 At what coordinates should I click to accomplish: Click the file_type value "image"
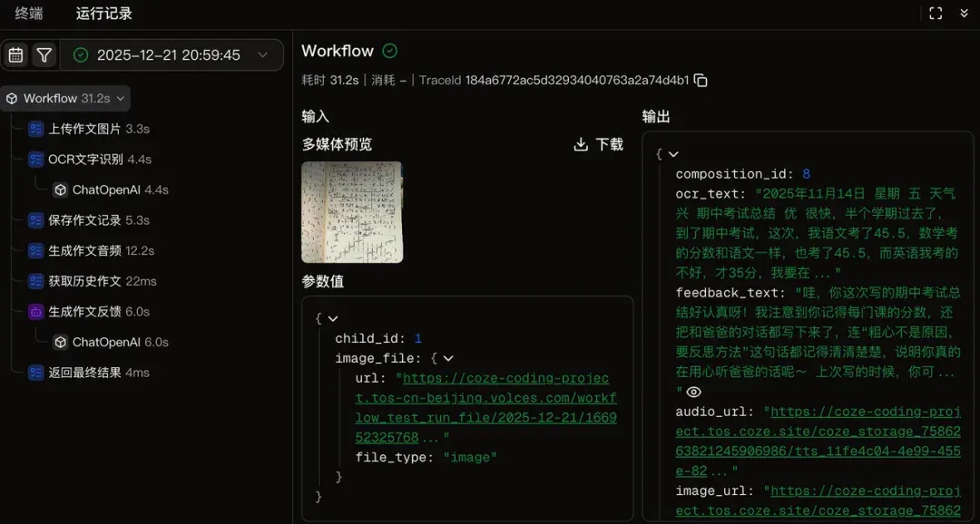click(x=470, y=458)
